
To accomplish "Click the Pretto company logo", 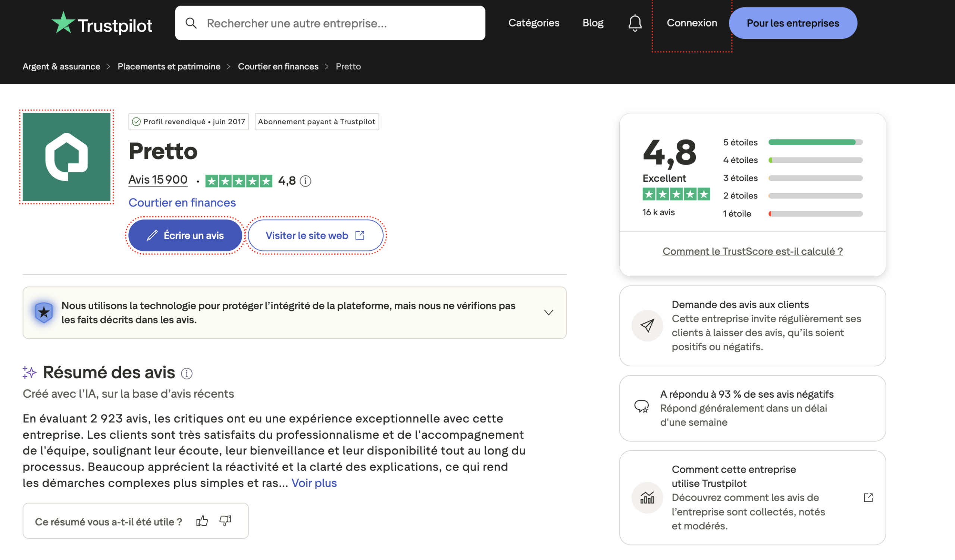I will click(x=66, y=157).
